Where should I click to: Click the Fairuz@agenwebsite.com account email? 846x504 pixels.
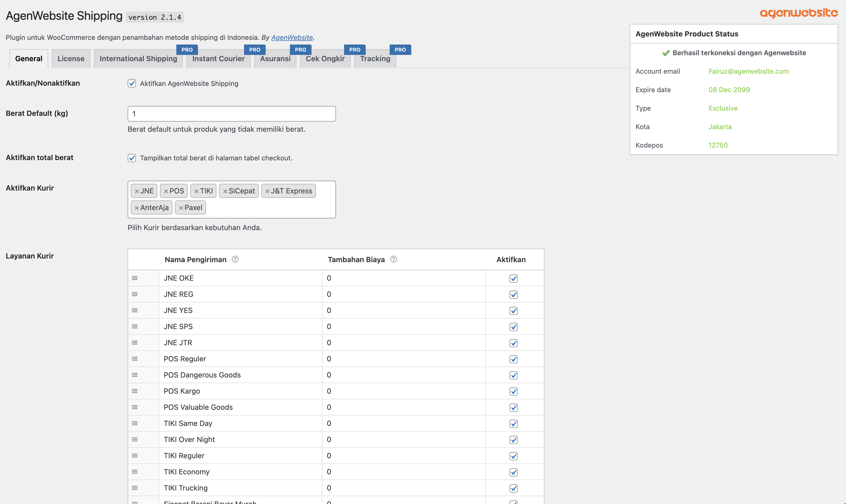[x=749, y=71]
